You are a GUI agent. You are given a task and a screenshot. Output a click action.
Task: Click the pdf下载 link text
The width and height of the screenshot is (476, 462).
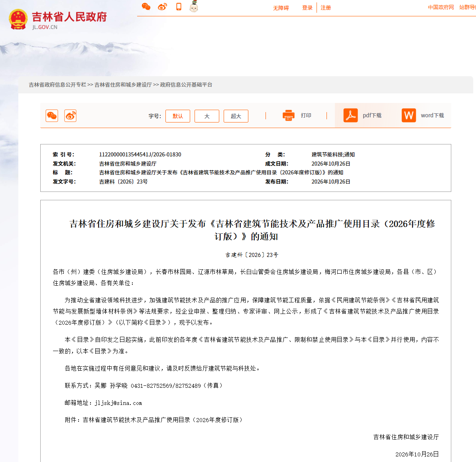pos(372,115)
